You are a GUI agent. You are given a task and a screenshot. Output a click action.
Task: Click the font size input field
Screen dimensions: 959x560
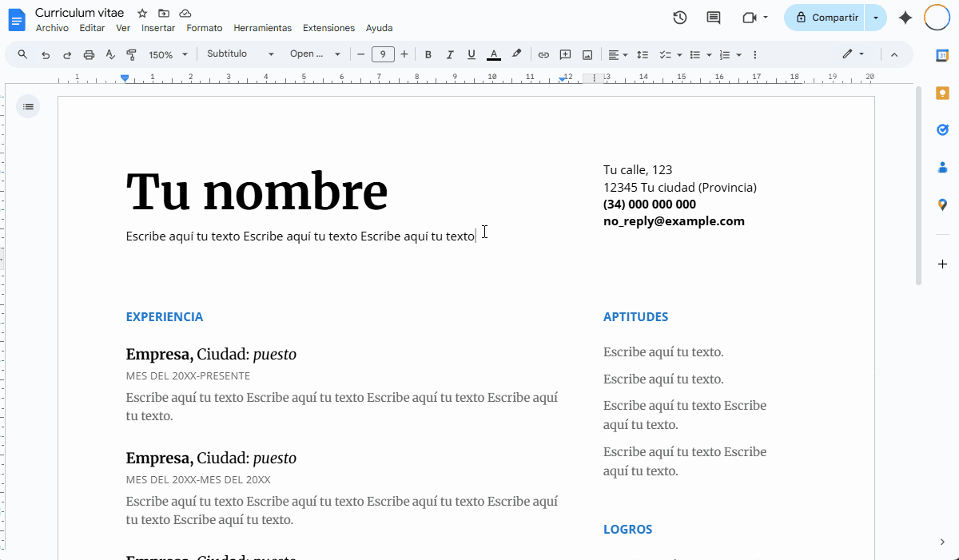coord(383,54)
